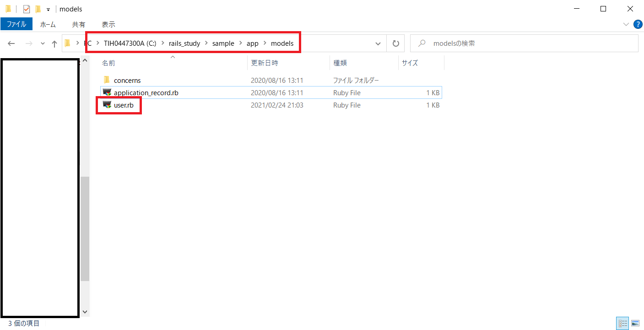Screen dimensions: 644x330
Task: Expand the ribbon with the chevron
Action: coord(626,24)
